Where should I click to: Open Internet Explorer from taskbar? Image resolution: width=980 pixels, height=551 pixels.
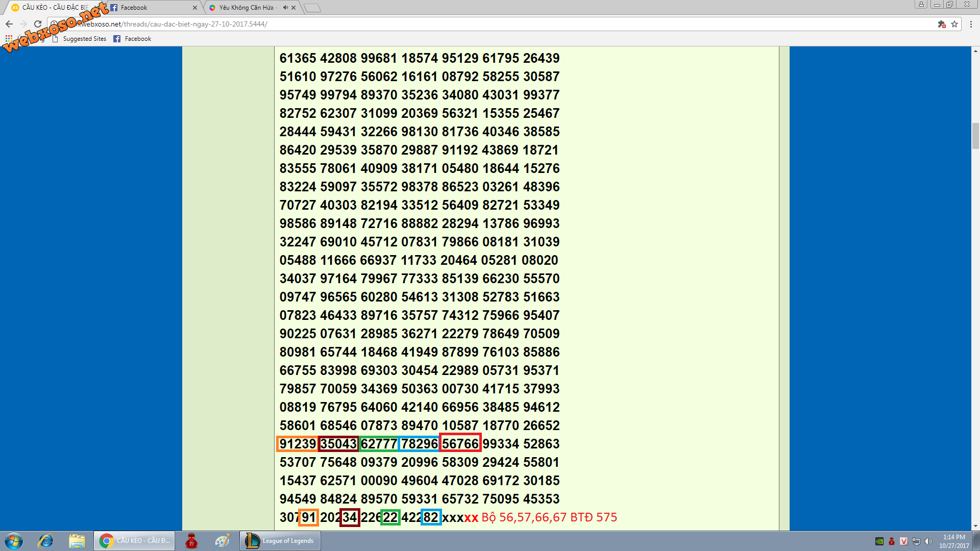coord(46,541)
